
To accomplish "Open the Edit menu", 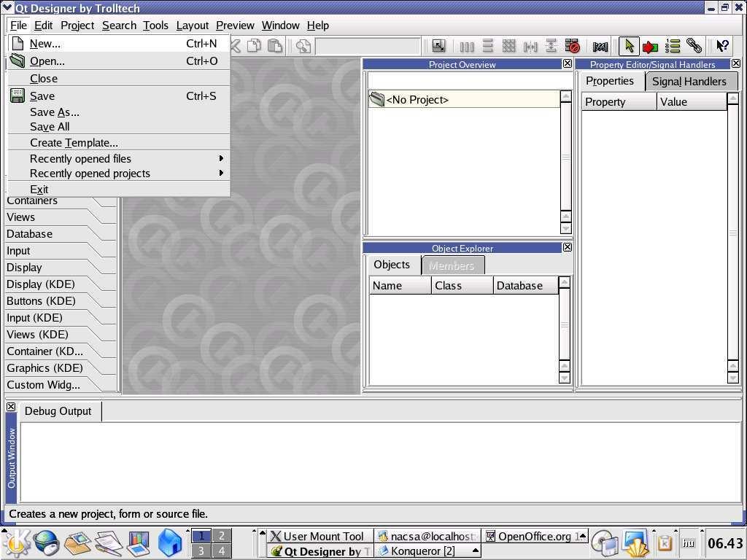I will [43, 26].
